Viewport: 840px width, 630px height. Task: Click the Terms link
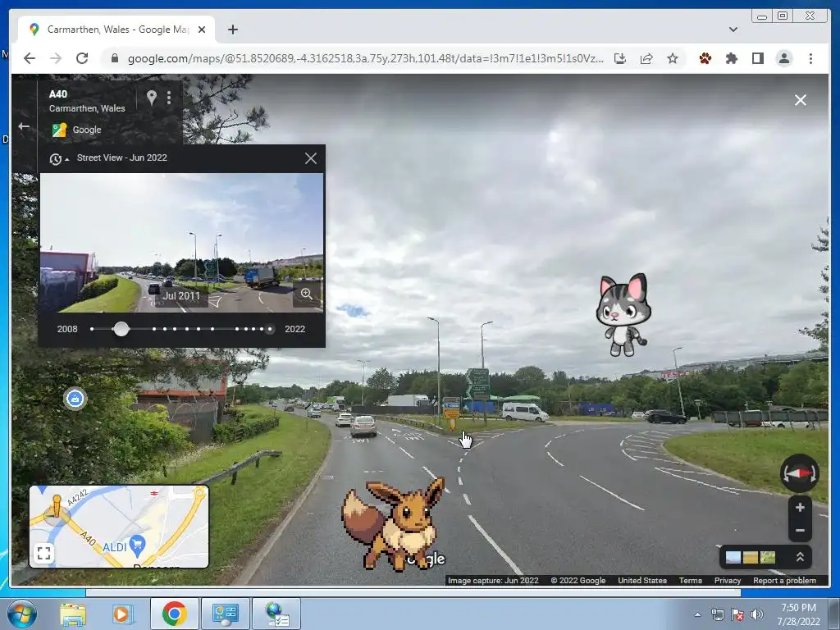click(x=690, y=580)
